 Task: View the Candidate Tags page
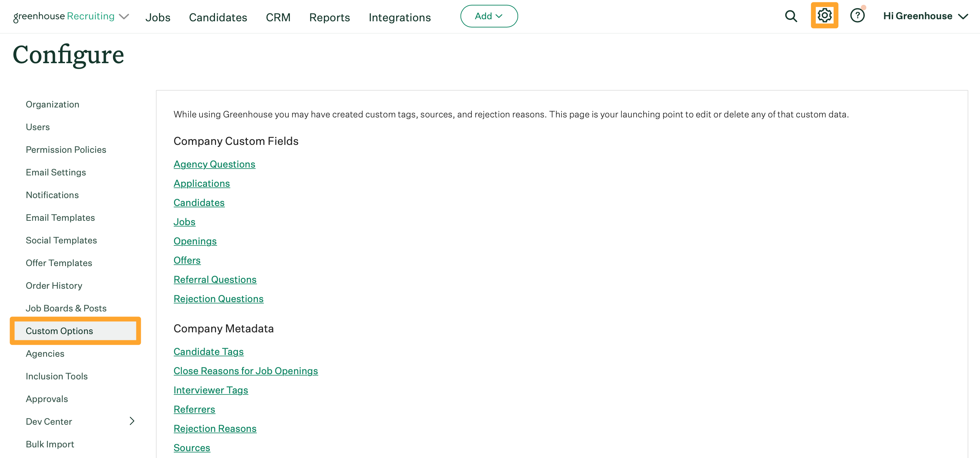click(208, 352)
